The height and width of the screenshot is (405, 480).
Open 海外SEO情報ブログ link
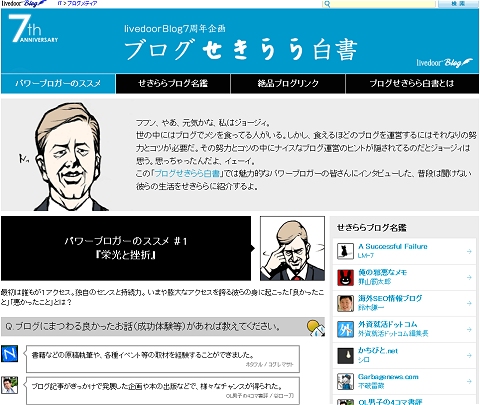pyautogui.click(x=390, y=298)
